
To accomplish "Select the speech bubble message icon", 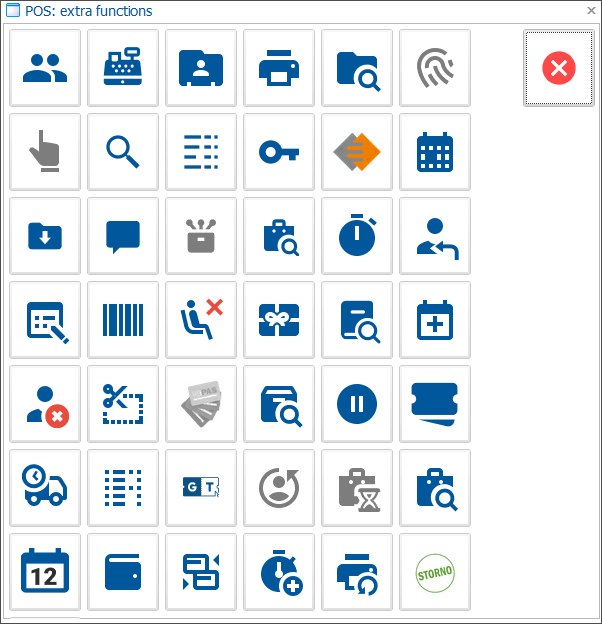I will 123,236.
